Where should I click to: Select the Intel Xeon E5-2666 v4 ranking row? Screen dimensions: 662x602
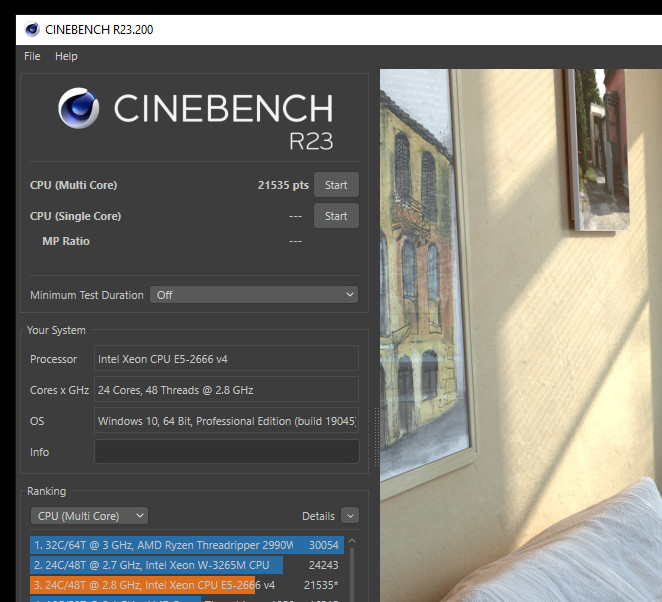coord(187,585)
